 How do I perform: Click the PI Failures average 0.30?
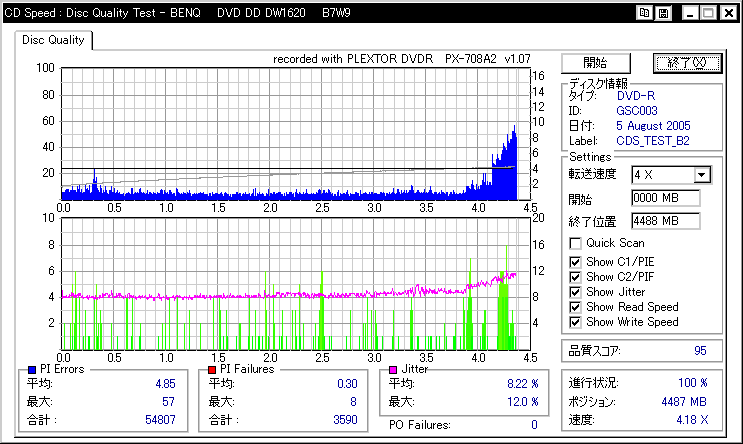coord(347,384)
